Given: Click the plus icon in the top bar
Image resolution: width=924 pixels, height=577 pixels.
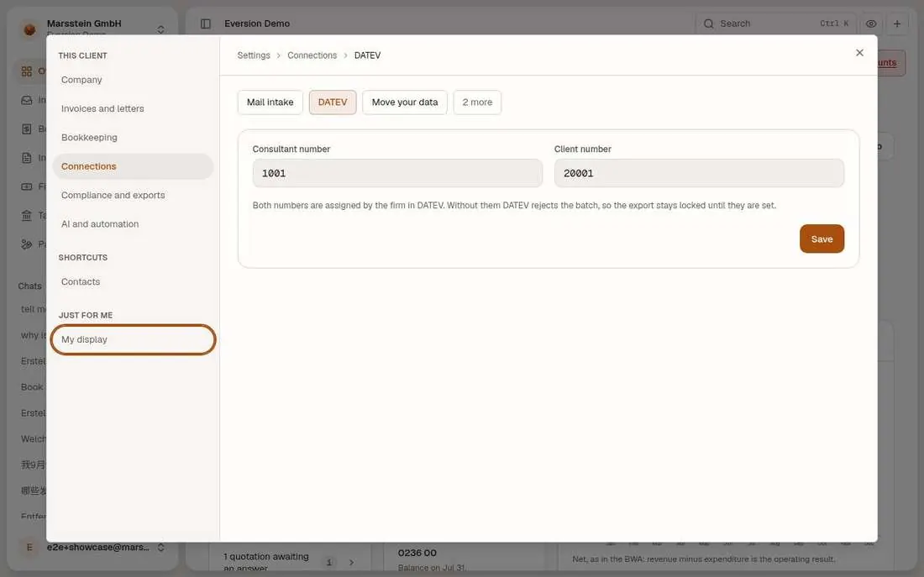Looking at the screenshot, I should [897, 24].
